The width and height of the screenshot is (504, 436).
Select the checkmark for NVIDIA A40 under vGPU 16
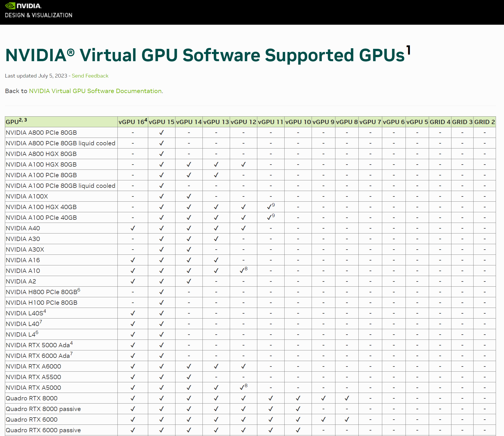(x=133, y=228)
